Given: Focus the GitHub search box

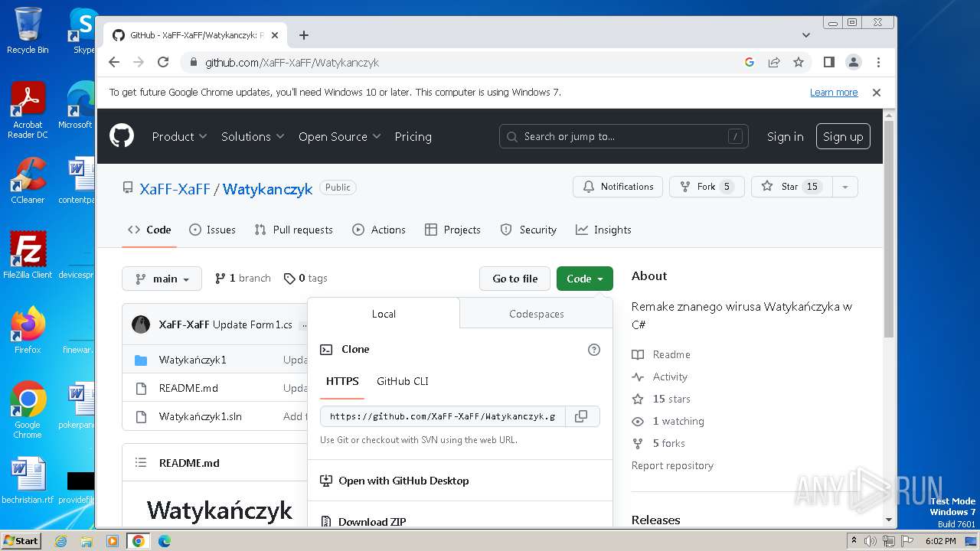Looking at the screenshot, I should tap(624, 136).
